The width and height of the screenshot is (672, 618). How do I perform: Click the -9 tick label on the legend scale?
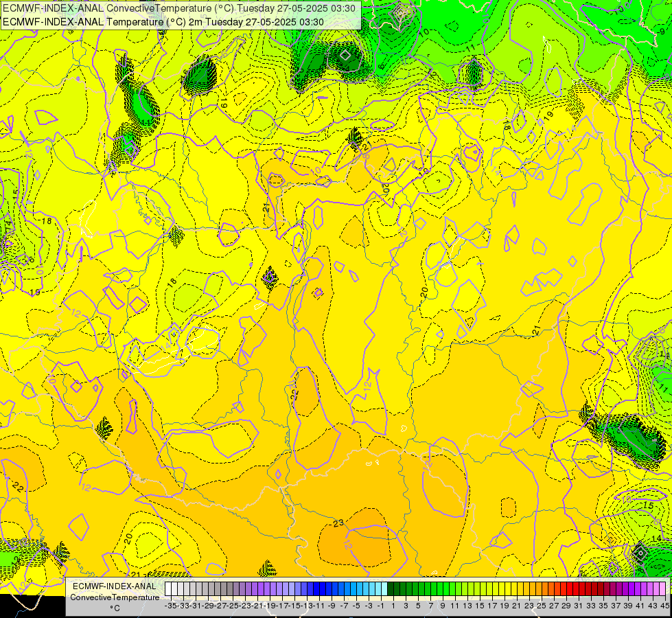(332, 606)
